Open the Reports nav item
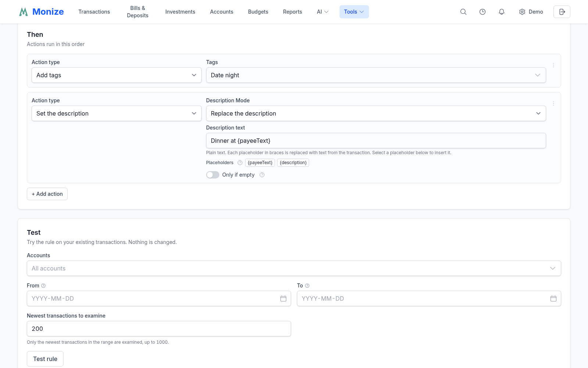 (x=293, y=12)
